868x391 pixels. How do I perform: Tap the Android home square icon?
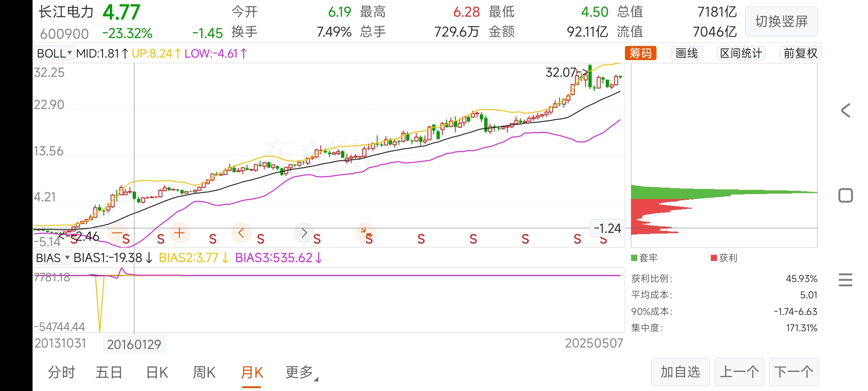846,195
